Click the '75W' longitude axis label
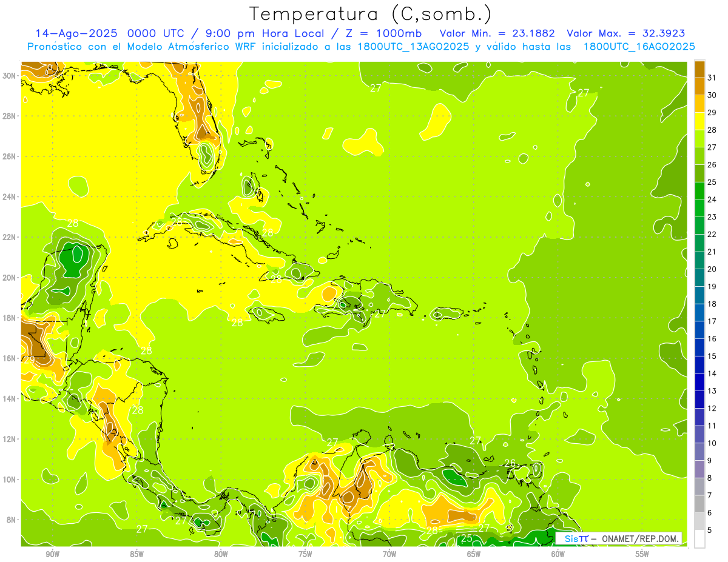This screenshot has height=562, width=728. pos(305,554)
